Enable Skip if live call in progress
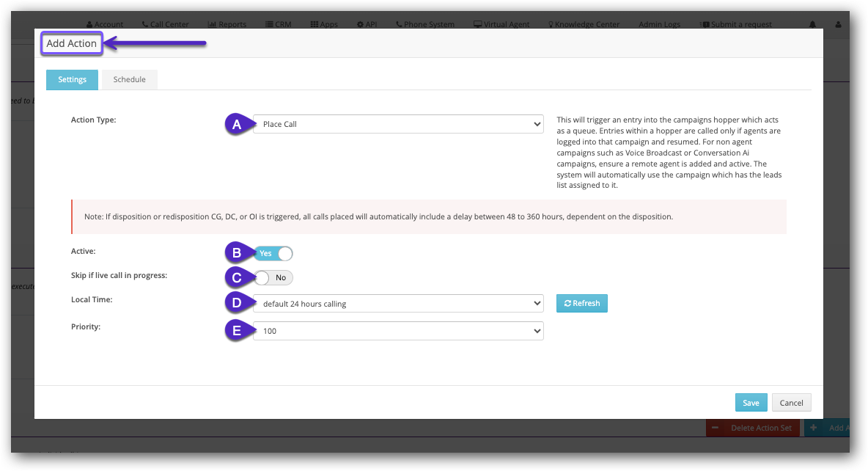This screenshot has width=868, height=471. (x=274, y=277)
